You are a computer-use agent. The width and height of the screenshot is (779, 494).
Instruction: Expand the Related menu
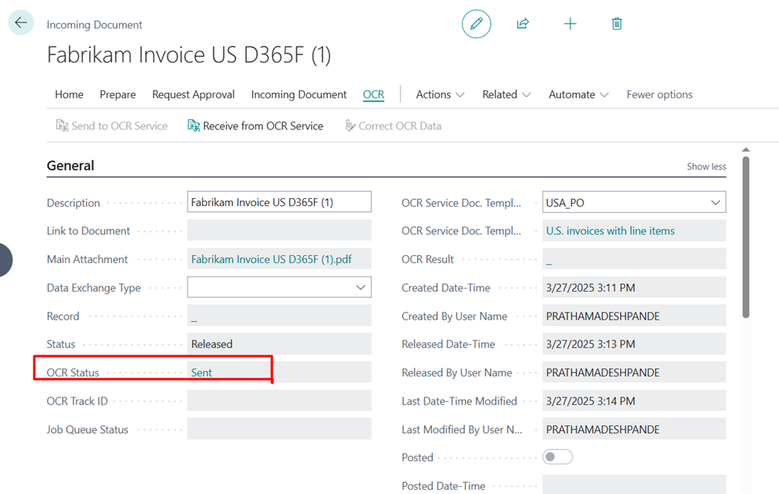pyautogui.click(x=506, y=94)
